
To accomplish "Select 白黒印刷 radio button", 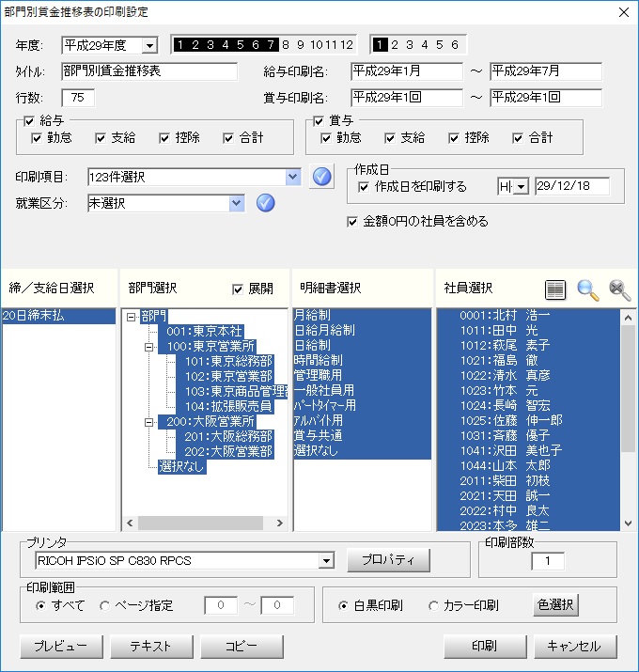I will (x=343, y=605).
